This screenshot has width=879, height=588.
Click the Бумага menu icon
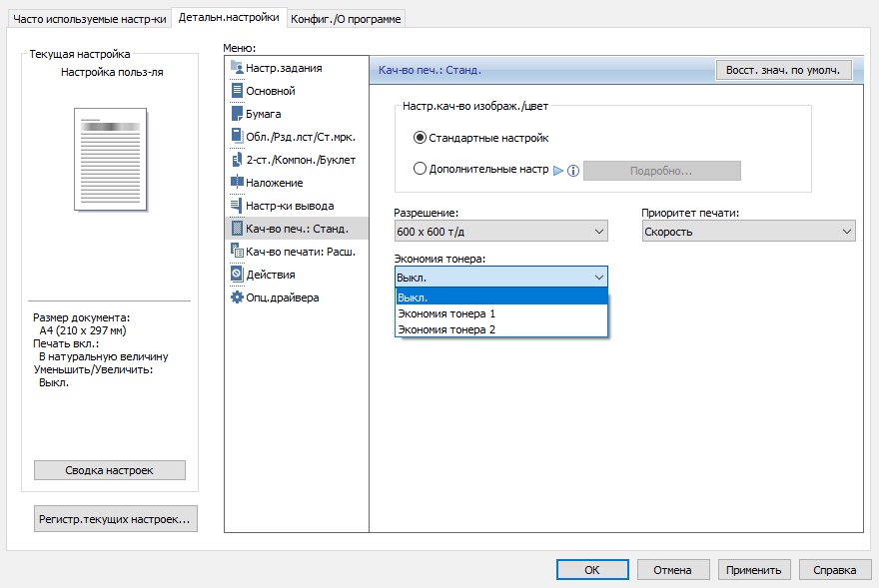[x=237, y=114]
